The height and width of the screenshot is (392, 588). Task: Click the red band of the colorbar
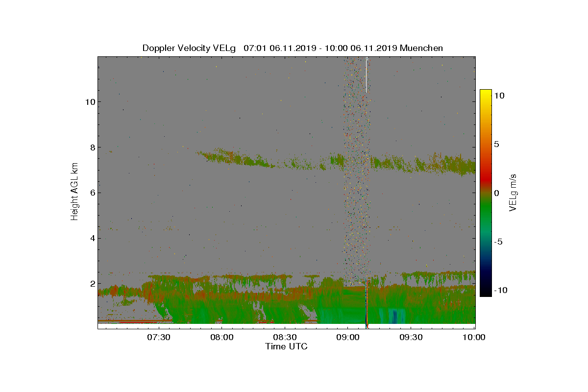(486, 178)
